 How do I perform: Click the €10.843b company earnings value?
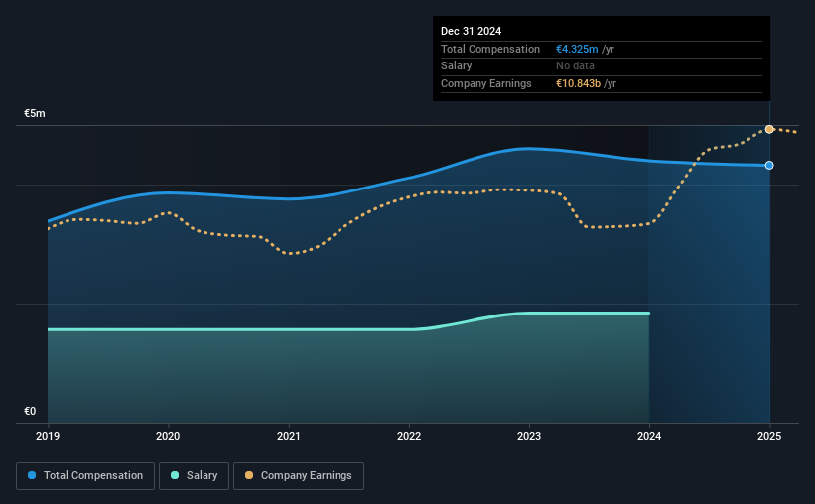(x=578, y=83)
